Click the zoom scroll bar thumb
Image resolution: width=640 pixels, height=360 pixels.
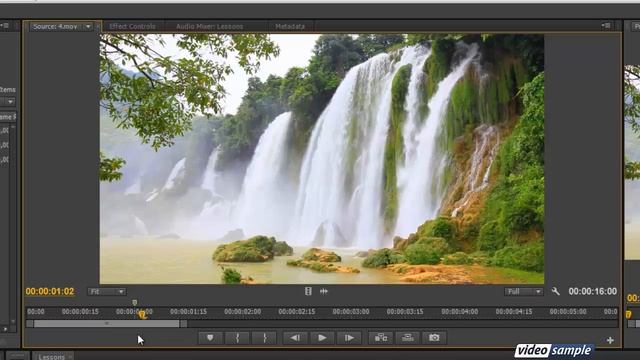coord(107,324)
